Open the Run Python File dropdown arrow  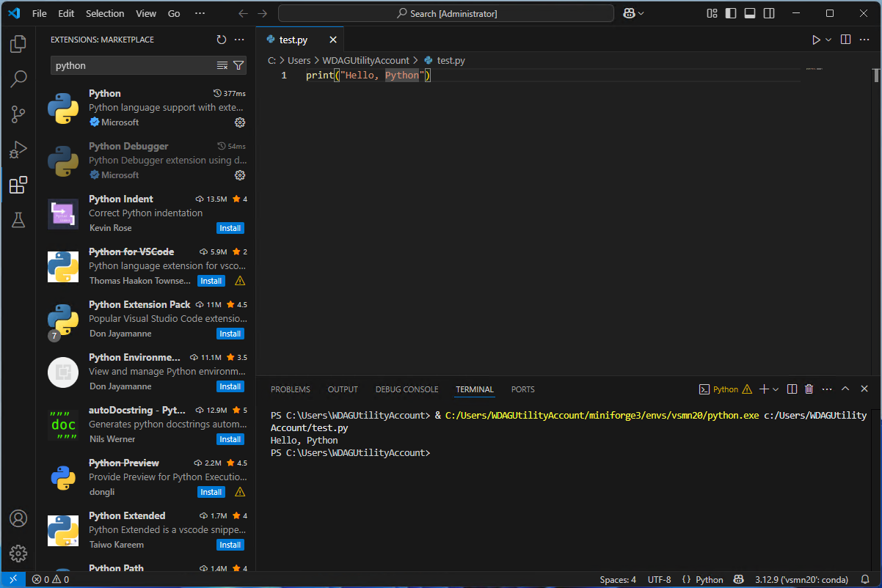(x=828, y=40)
